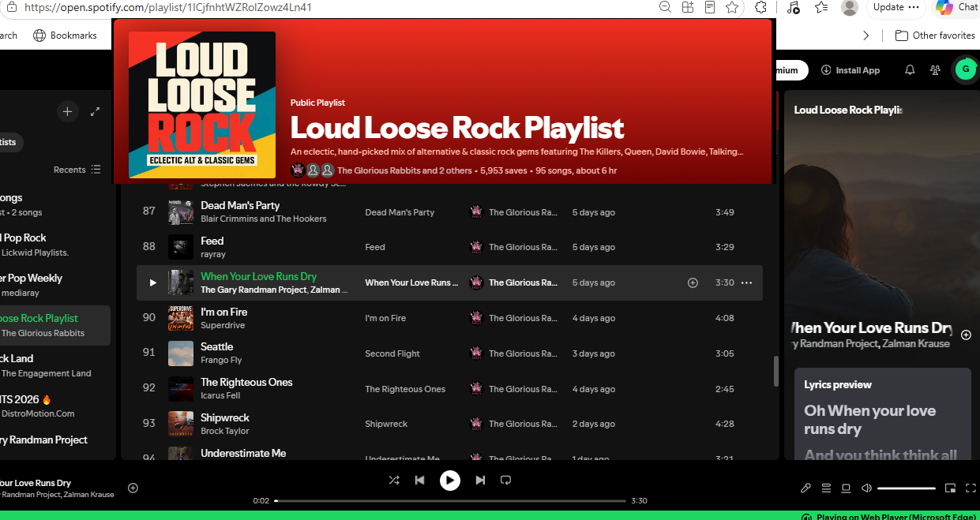Open Icarus Fell artist link

click(x=220, y=395)
